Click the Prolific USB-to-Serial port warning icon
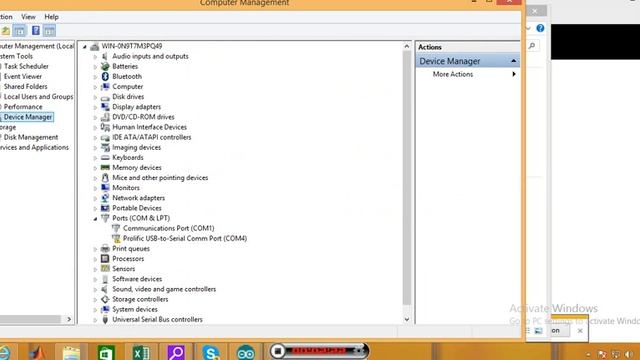 (116, 238)
